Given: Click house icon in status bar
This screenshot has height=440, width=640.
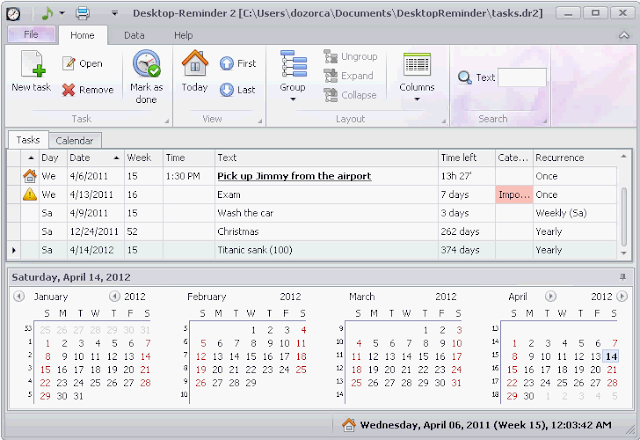Looking at the screenshot, I should click(349, 425).
